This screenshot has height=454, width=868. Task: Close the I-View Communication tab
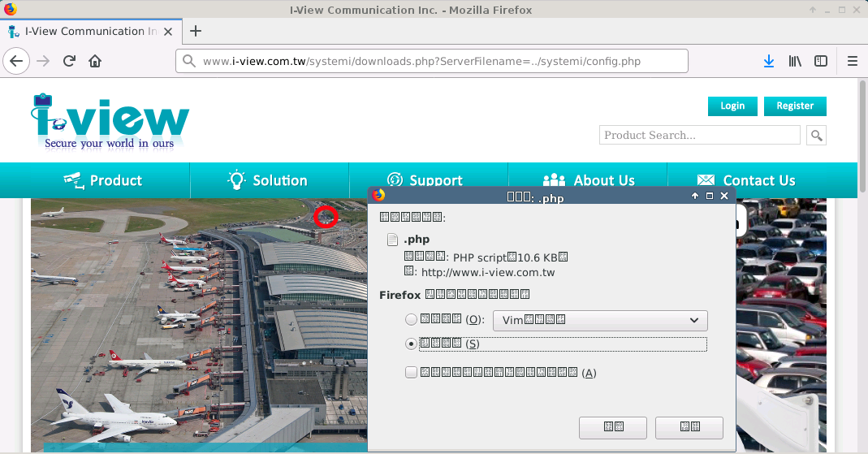[168, 32]
